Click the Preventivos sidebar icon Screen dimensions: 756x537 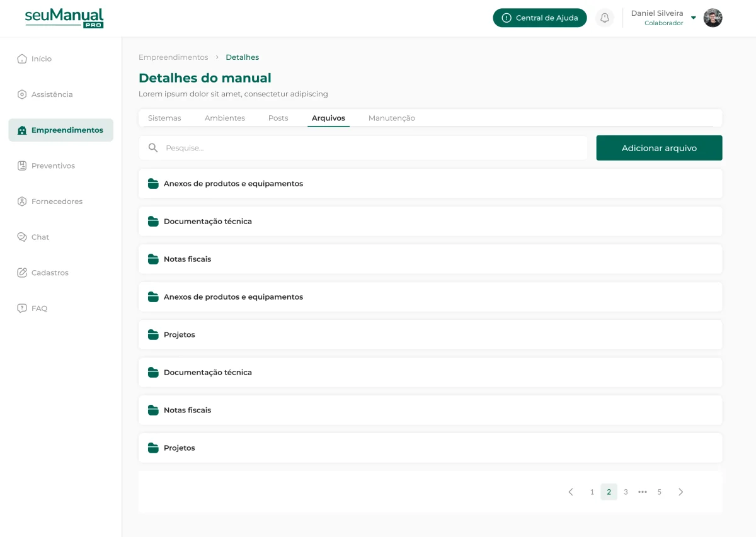tap(22, 166)
